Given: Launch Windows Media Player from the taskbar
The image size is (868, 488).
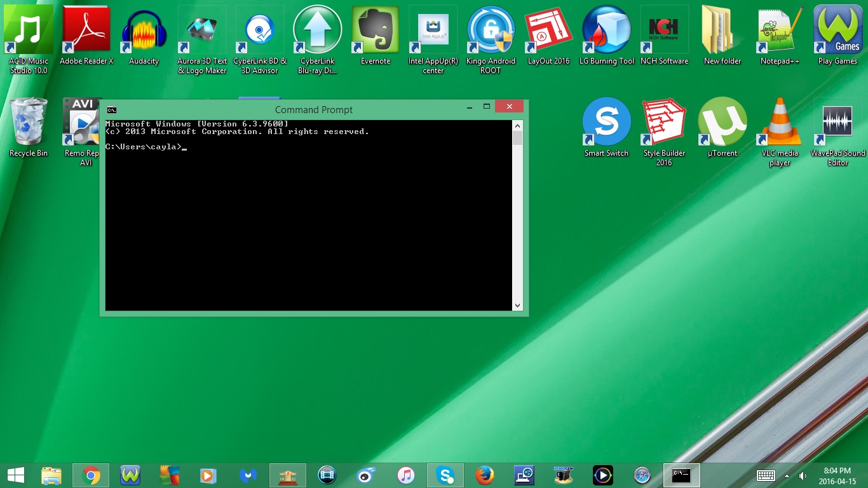Looking at the screenshot, I should point(208,475).
